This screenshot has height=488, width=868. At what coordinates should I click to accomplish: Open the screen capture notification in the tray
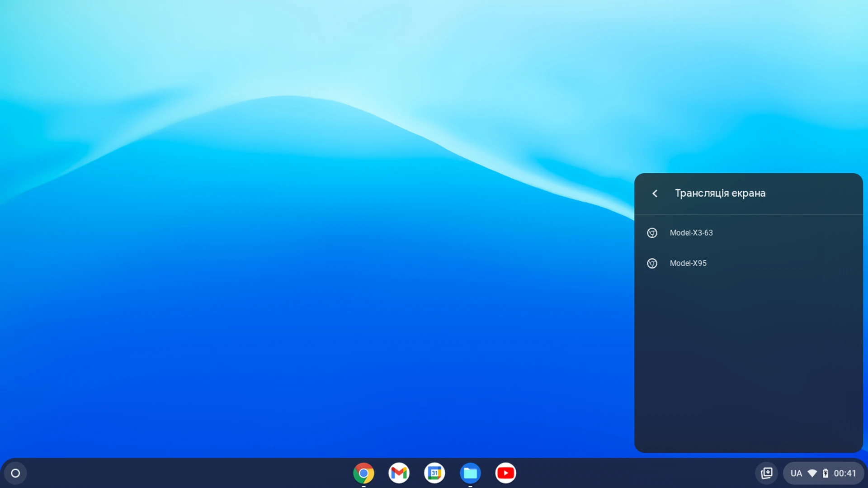pyautogui.click(x=767, y=473)
